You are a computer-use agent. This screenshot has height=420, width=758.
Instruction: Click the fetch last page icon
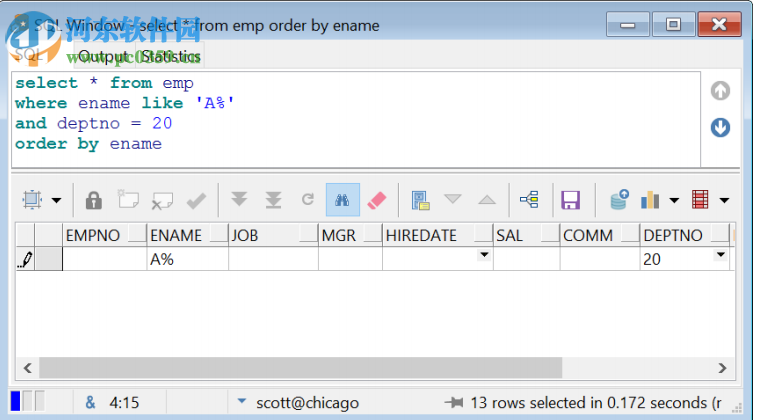pos(273,200)
